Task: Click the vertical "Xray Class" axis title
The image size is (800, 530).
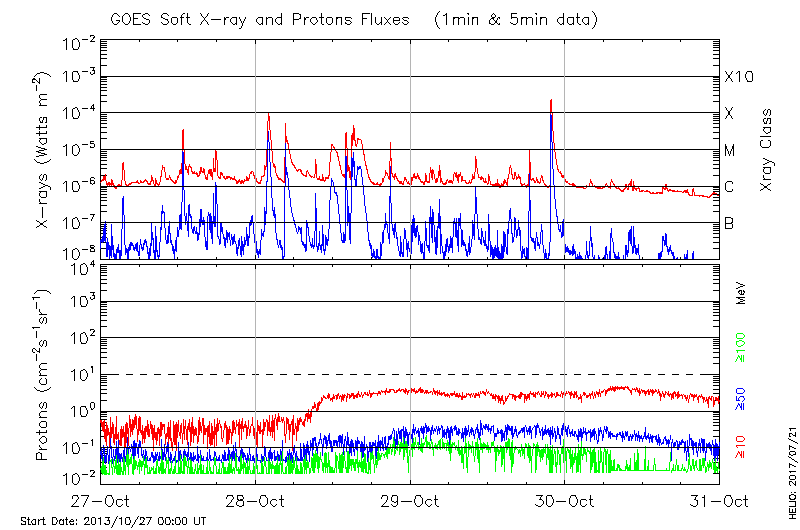Action: [x=767, y=148]
